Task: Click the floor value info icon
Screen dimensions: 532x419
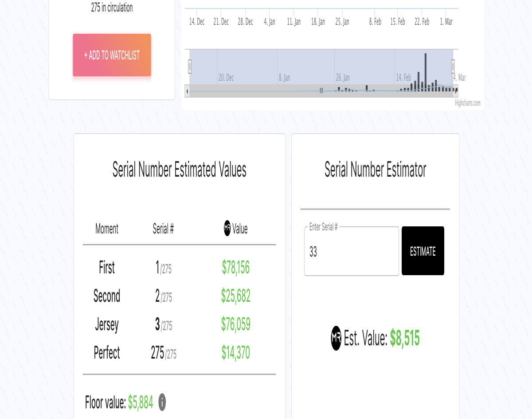Action: 162,403
